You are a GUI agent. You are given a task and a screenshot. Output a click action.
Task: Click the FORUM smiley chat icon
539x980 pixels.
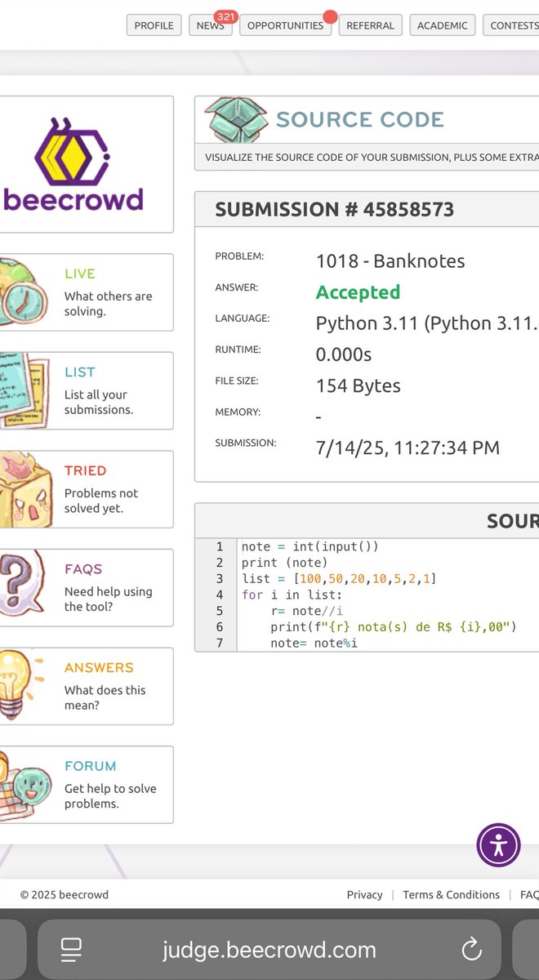(x=24, y=784)
